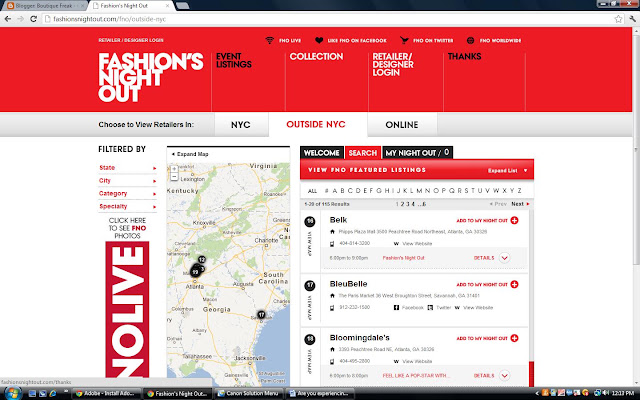Click the number 18 badge beside Bloomingdale's

click(x=310, y=339)
